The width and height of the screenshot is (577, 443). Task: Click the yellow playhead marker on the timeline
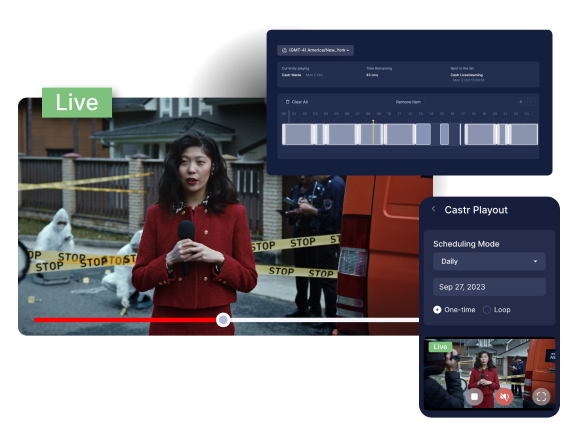(373, 132)
